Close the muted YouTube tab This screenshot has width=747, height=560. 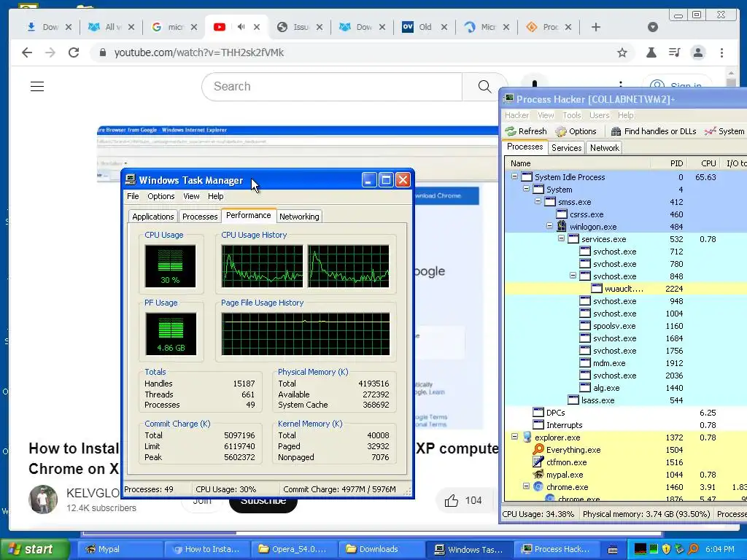pyautogui.click(x=257, y=27)
